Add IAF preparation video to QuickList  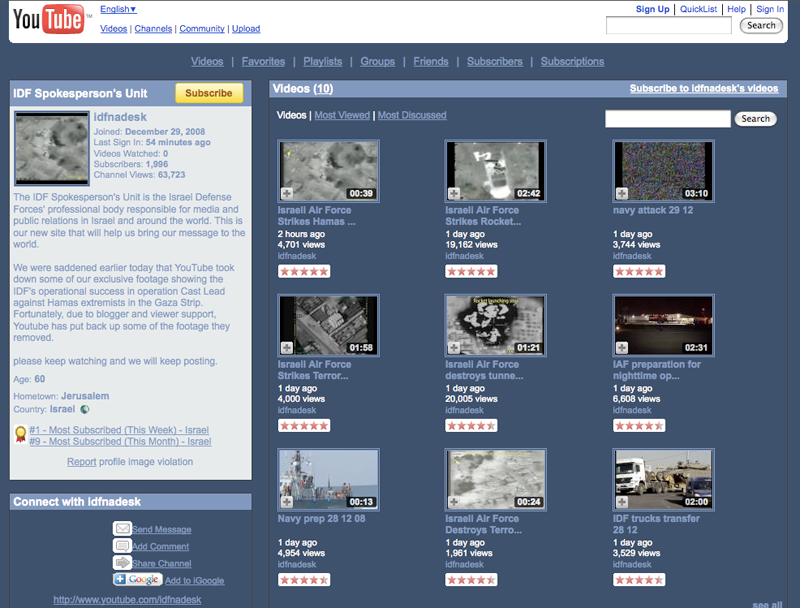point(621,348)
